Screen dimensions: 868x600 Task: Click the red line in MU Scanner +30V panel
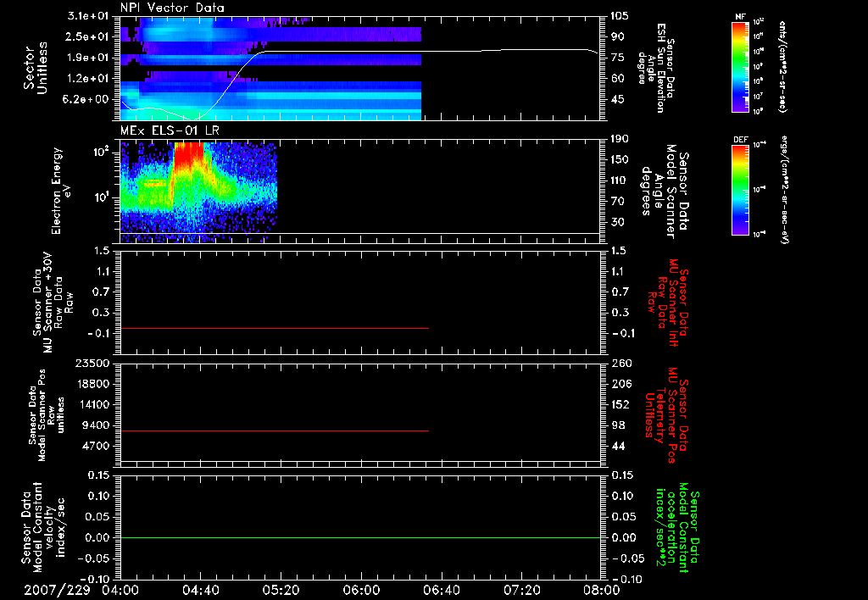click(275, 328)
